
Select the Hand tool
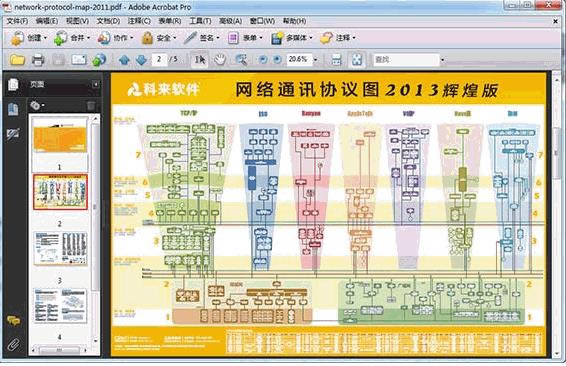pyautogui.click(x=220, y=60)
